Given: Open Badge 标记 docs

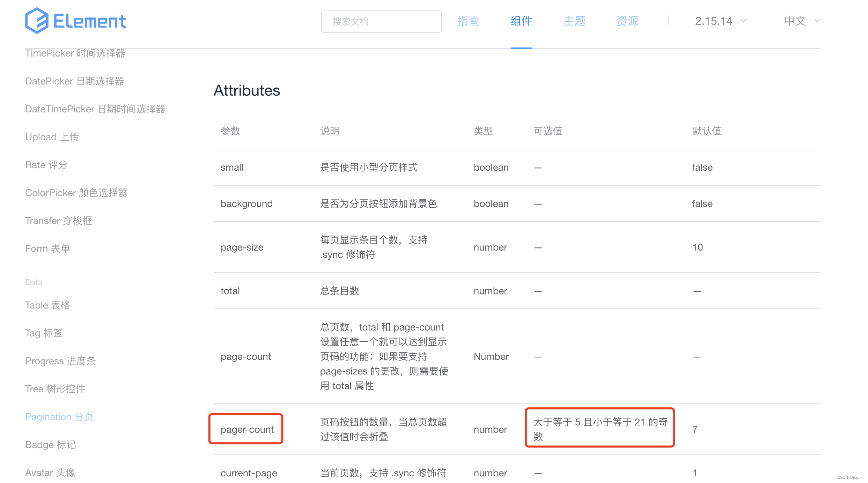Looking at the screenshot, I should click(50, 445).
